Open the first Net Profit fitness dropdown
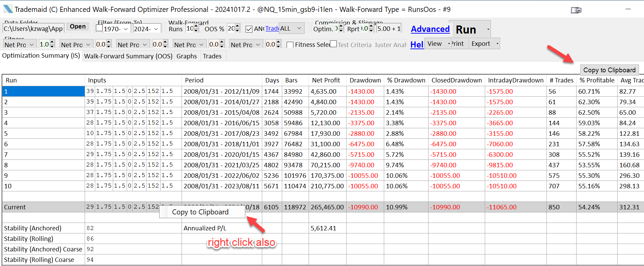The height and width of the screenshot is (266, 644). (x=19, y=45)
